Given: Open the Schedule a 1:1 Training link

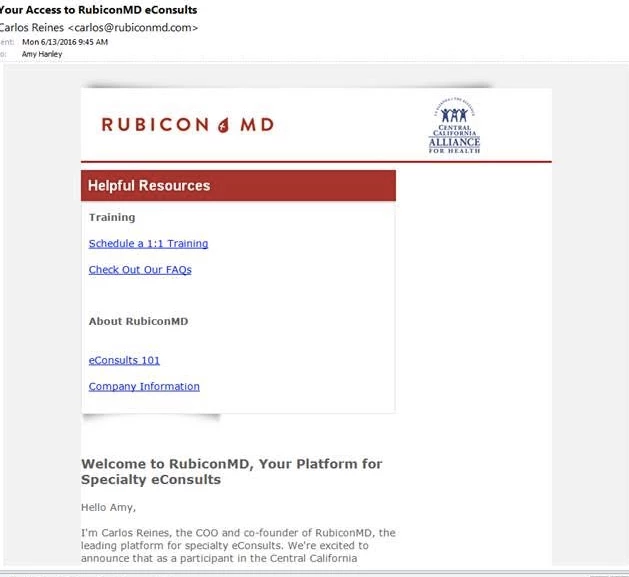Looking at the screenshot, I should (148, 244).
